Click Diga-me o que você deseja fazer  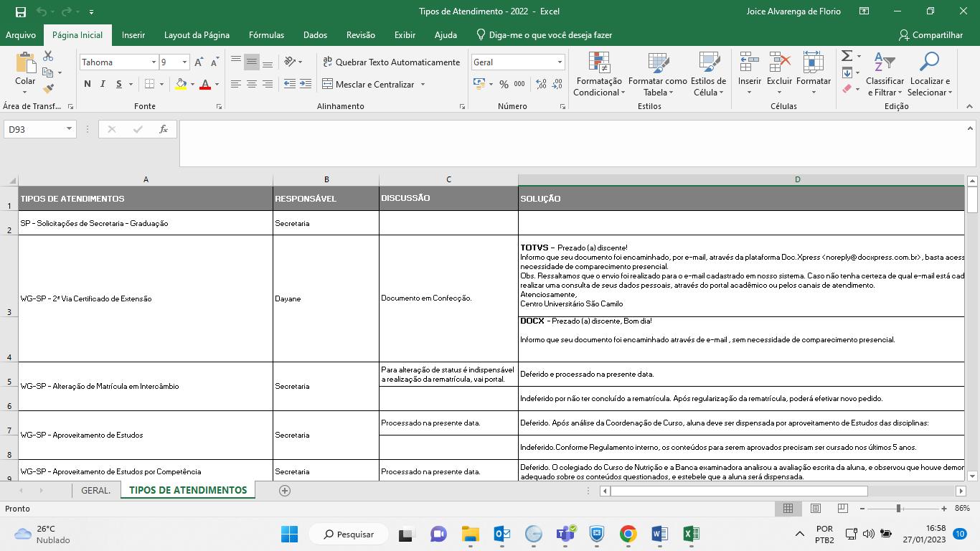(x=545, y=35)
